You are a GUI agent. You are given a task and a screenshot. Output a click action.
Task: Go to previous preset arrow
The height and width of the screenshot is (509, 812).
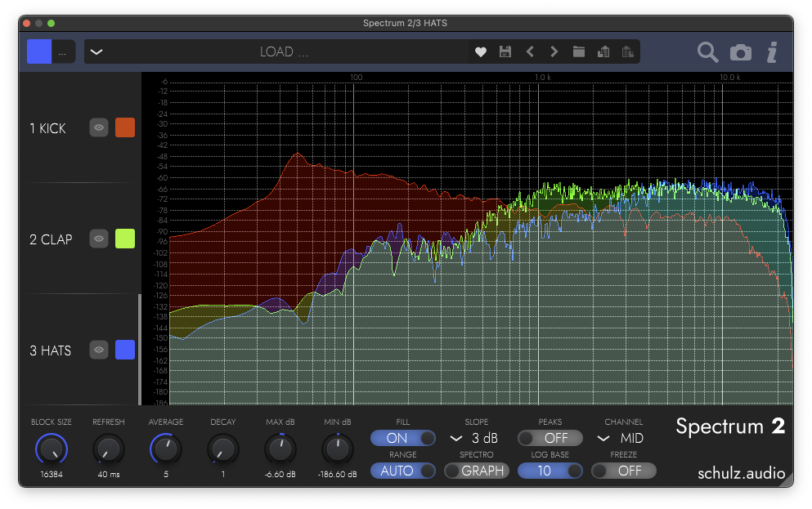click(530, 51)
